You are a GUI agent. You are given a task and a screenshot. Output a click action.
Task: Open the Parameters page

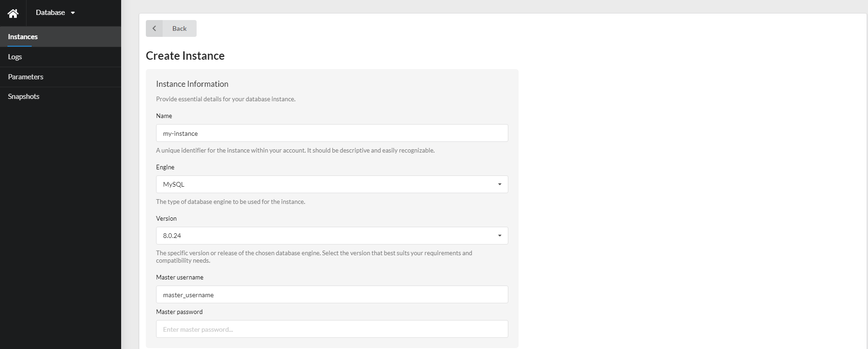pos(26,77)
